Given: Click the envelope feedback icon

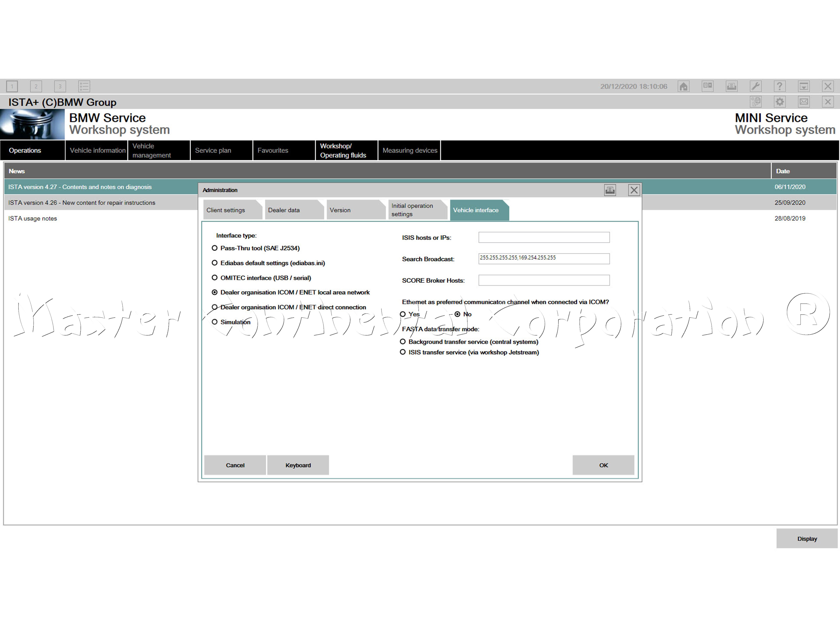Looking at the screenshot, I should coord(804,102).
